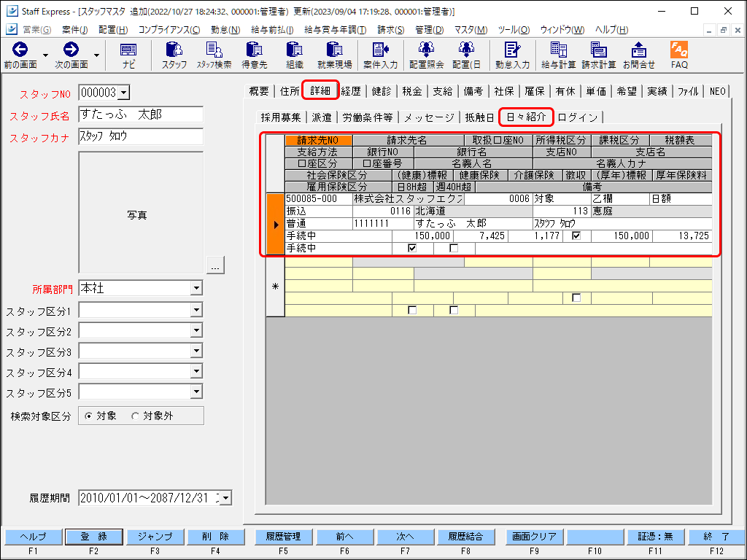
Task: Open the スタッフNO dropdown arrow
Action: click(x=123, y=93)
